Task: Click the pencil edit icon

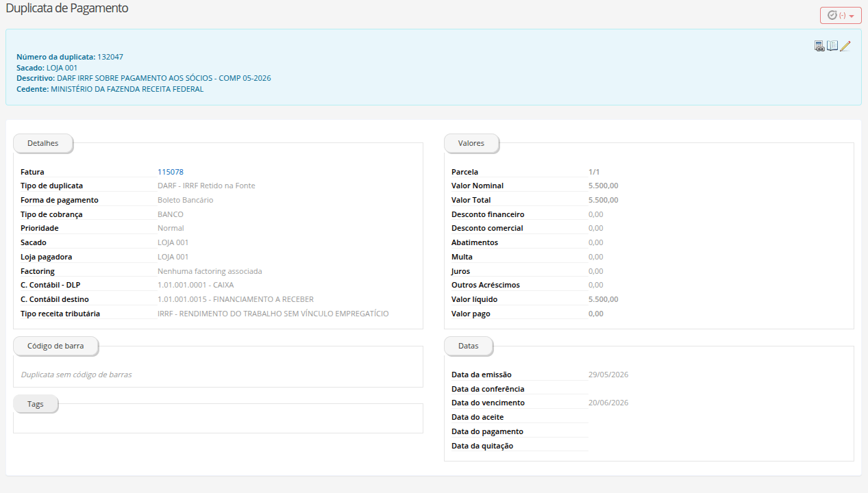Action: pos(845,46)
